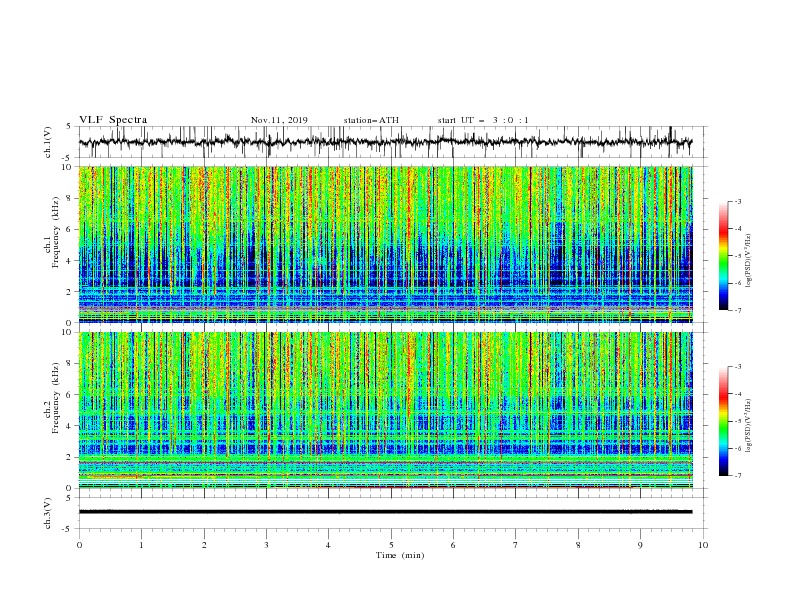Click the "0" tick on the time axis
Image resolution: width=792 pixels, height=612 pixels.
click(x=79, y=545)
